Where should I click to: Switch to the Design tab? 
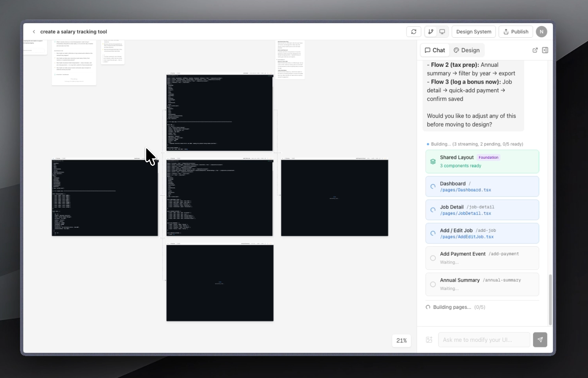tap(467, 50)
